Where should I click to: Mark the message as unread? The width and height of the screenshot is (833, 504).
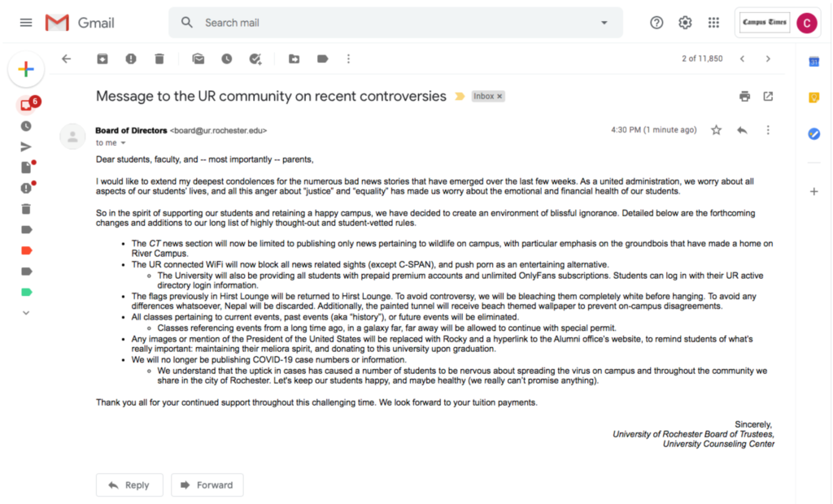point(198,59)
